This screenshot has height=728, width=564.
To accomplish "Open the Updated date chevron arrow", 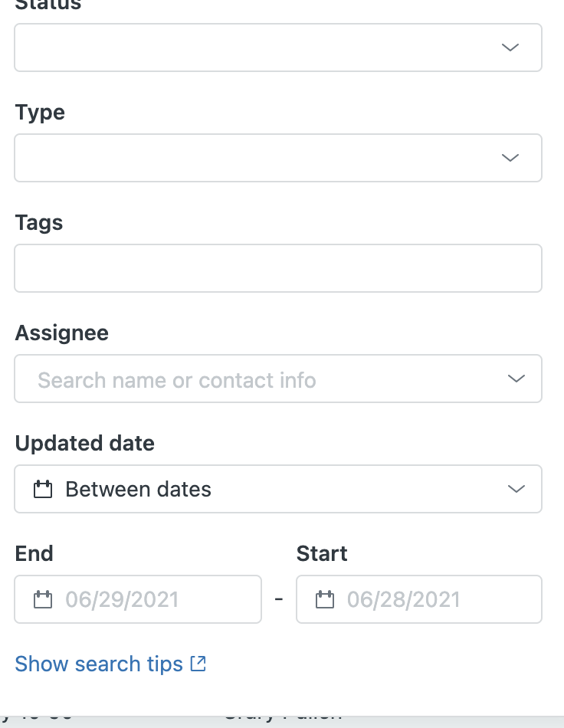I will coord(516,489).
